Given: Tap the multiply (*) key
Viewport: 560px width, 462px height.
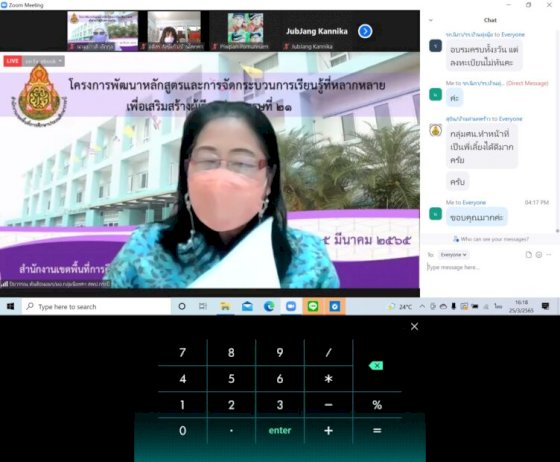Looking at the screenshot, I should (328, 378).
